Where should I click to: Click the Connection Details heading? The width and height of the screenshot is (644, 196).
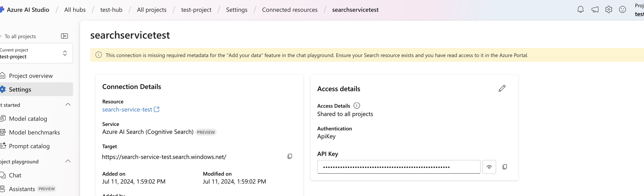[132, 87]
